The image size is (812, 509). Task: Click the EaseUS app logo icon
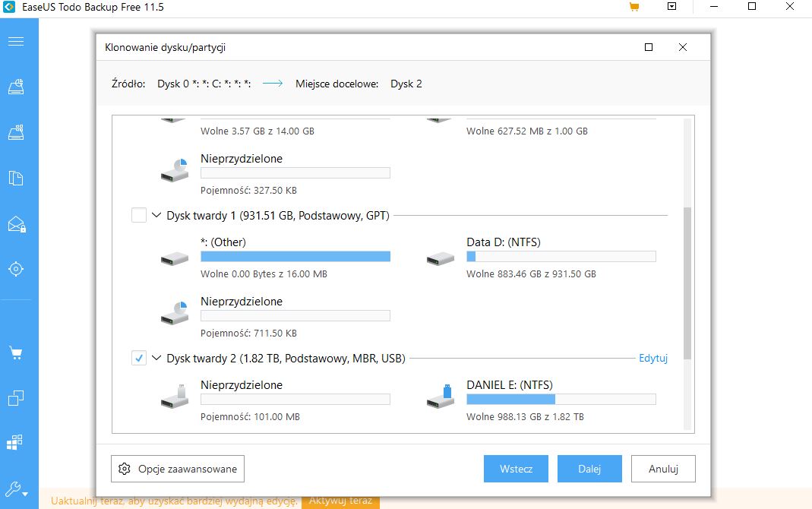pyautogui.click(x=9, y=7)
